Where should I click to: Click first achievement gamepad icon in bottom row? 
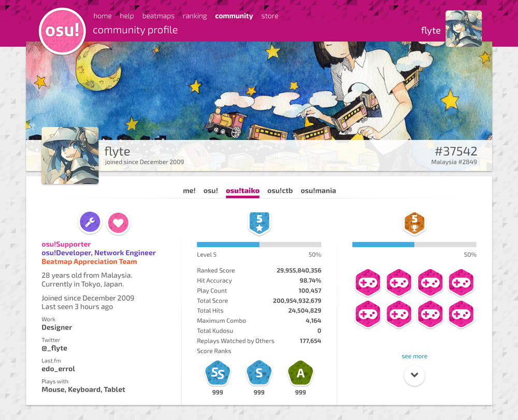[x=368, y=314]
